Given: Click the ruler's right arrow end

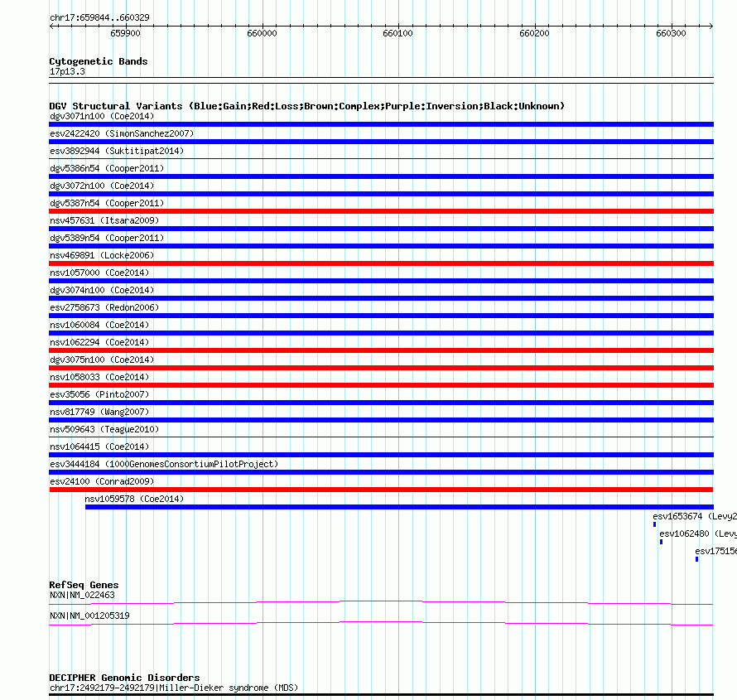Looking at the screenshot, I should coord(711,26).
